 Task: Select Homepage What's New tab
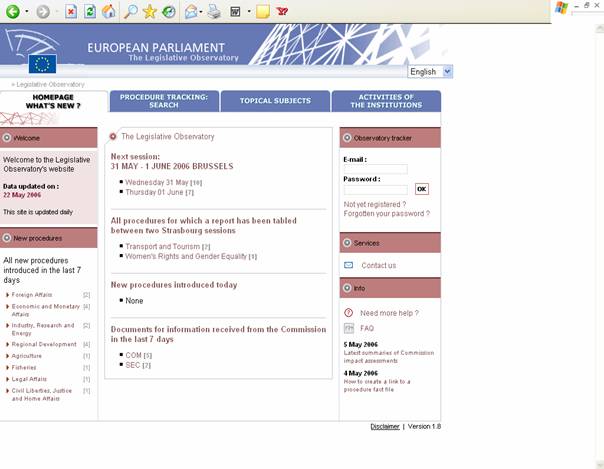pos(53,101)
